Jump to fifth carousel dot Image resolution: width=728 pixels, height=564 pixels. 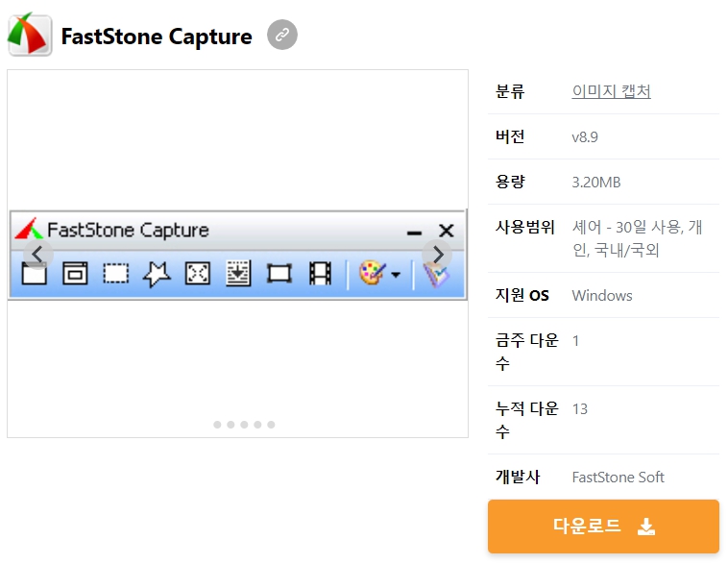(x=271, y=425)
